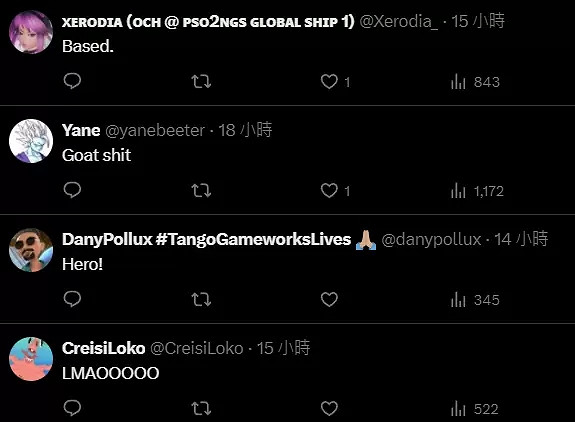View analytics showing 345 views
This screenshot has height=422, width=575.
(x=475, y=300)
